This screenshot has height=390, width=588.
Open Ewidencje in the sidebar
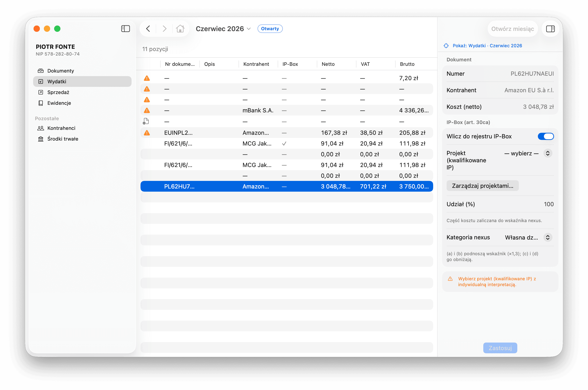pos(82,103)
